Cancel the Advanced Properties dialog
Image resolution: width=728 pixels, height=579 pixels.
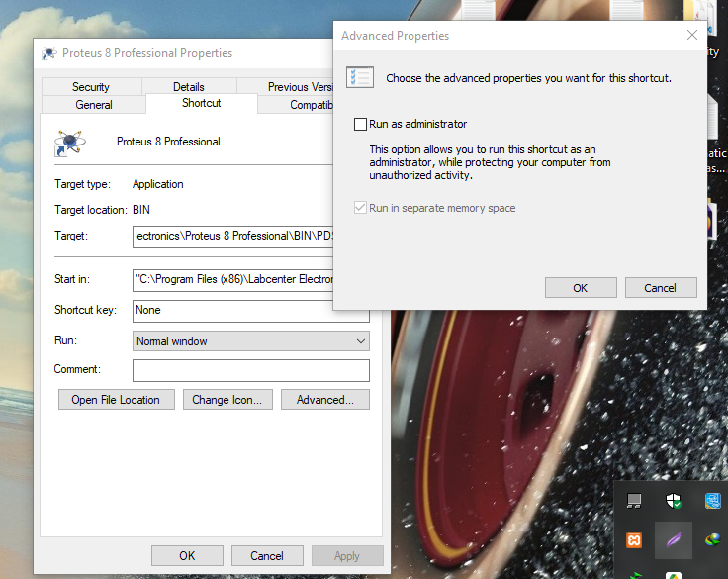coord(660,288)
